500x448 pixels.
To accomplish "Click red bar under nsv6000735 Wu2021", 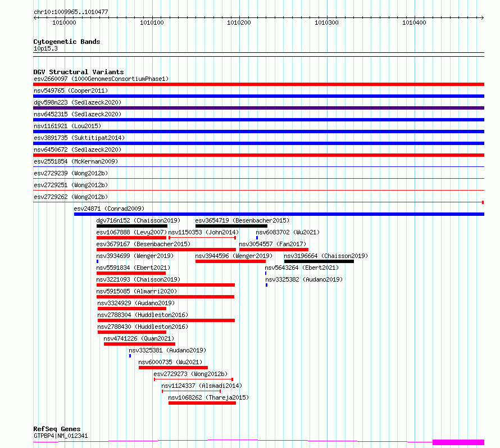I will [x=173, y=368].
